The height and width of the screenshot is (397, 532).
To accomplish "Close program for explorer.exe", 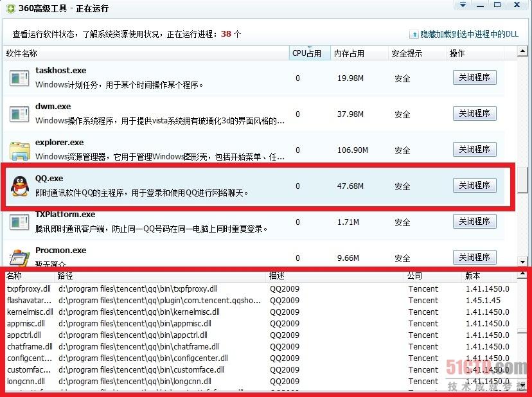I will (x=475, y=150).
